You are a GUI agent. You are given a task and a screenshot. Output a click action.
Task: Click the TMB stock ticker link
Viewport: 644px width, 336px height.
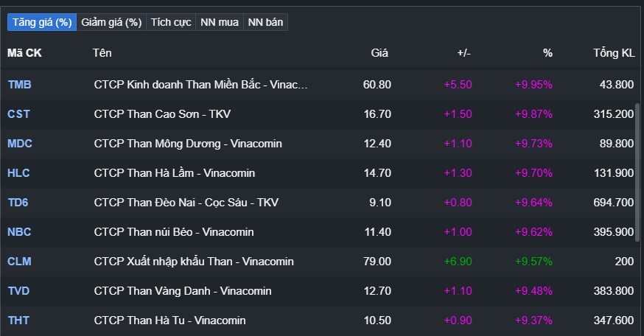pyautogui.click(x=19, y=85)
